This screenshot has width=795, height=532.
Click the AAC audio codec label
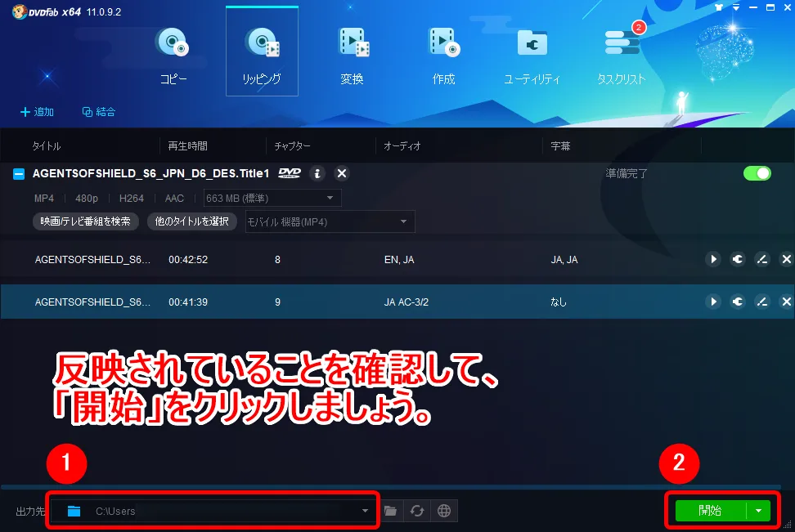pos(174,199)
